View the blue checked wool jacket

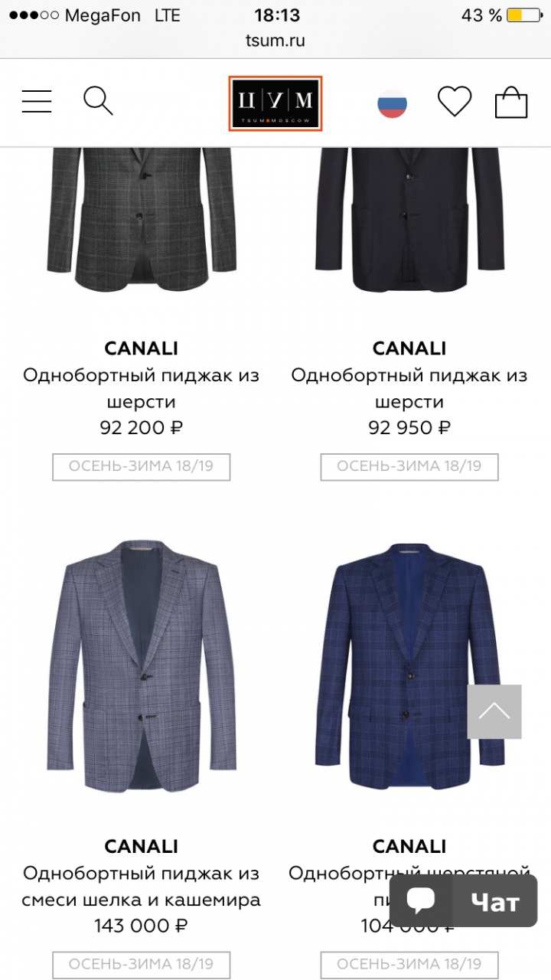(409, 666)
